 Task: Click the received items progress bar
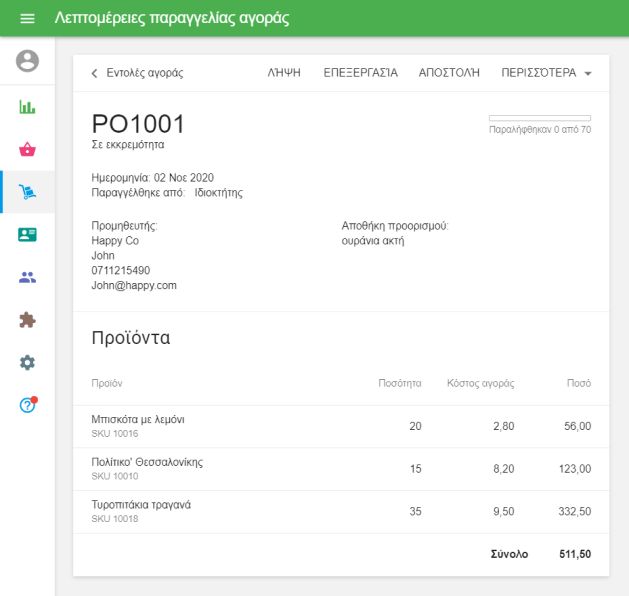[x=539, y=118]
